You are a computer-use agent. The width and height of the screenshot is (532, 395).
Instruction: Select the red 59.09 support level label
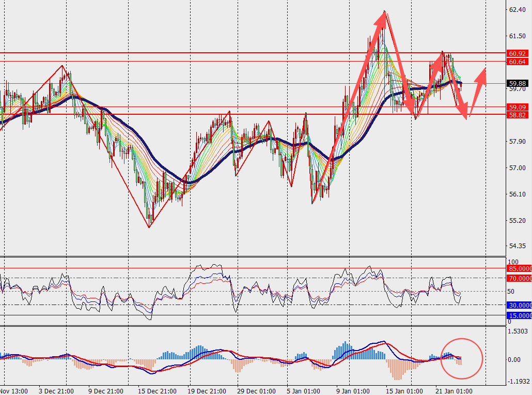click(x=518, y=107)
